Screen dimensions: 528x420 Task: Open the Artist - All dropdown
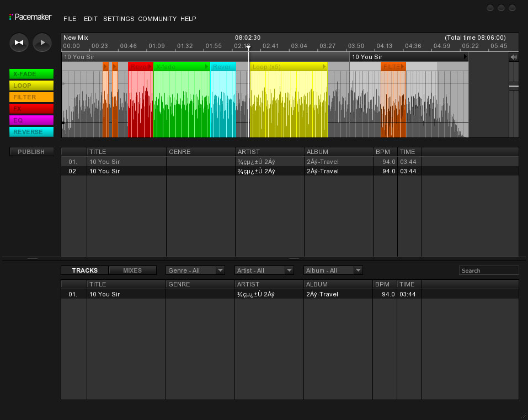[x=264, y=270]
